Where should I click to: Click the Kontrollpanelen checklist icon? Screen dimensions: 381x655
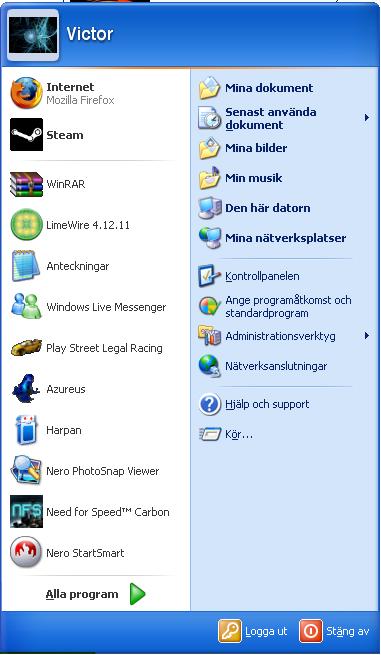coord(209,276)
